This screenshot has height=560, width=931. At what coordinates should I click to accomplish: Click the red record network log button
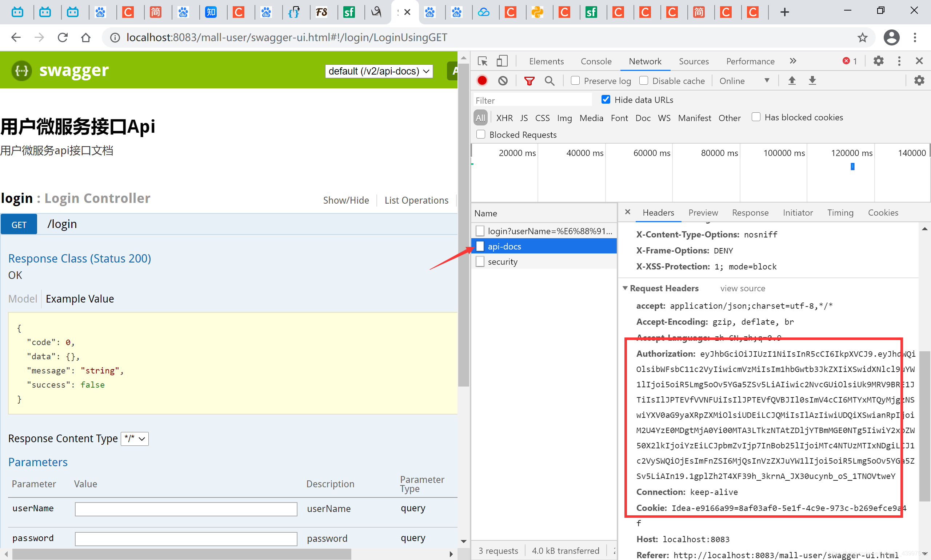[x=482, y=81]
